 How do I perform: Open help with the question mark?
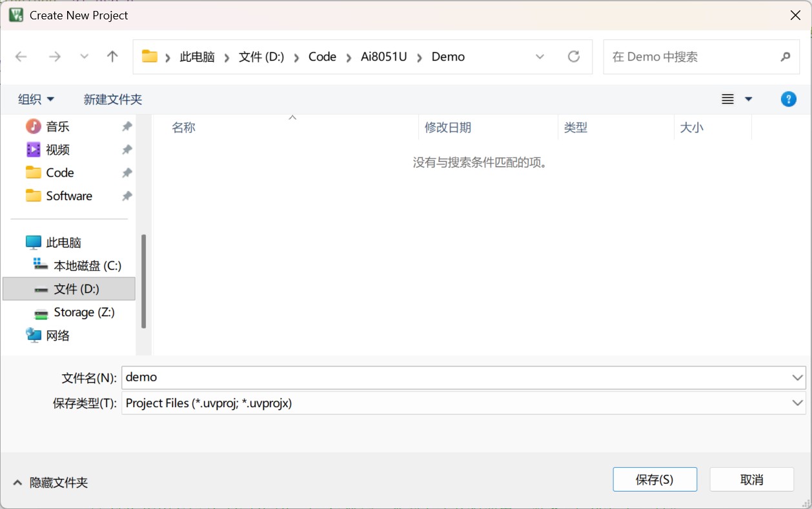coord(788,99)
